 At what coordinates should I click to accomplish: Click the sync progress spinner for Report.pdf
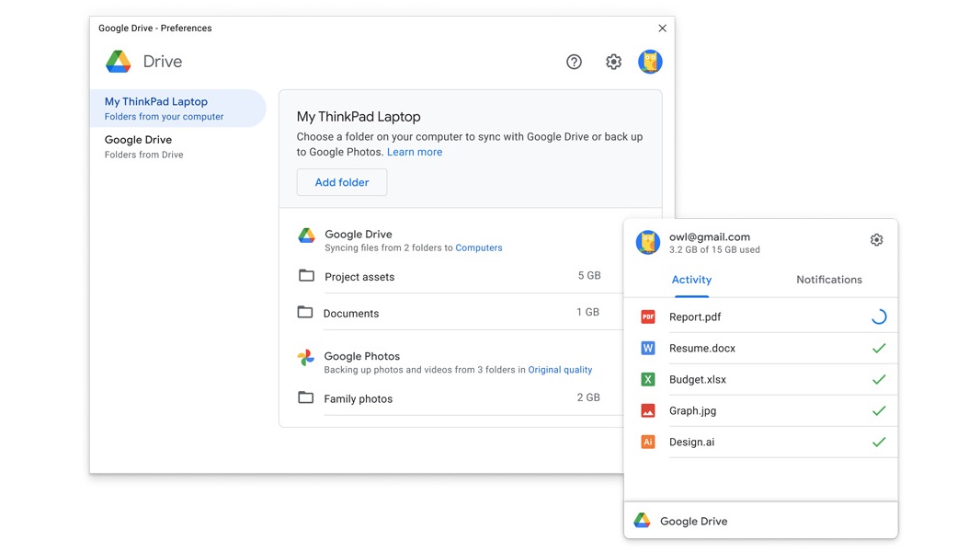(x=878, y=316)
